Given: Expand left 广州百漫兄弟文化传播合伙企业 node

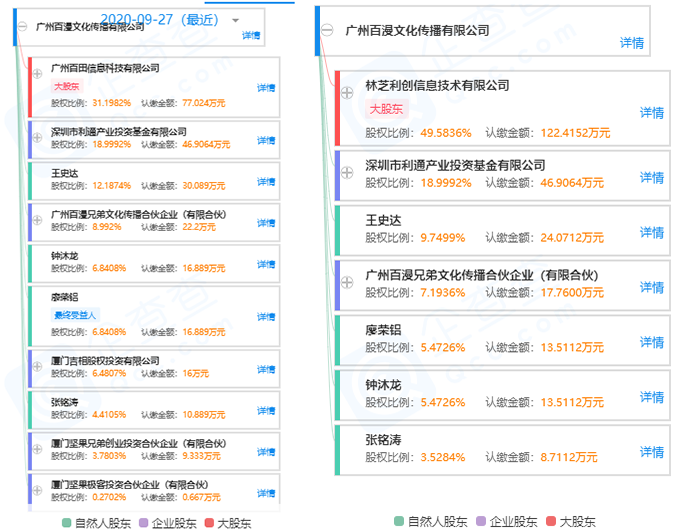Looking at the screenshot, I should click(37, 220).
